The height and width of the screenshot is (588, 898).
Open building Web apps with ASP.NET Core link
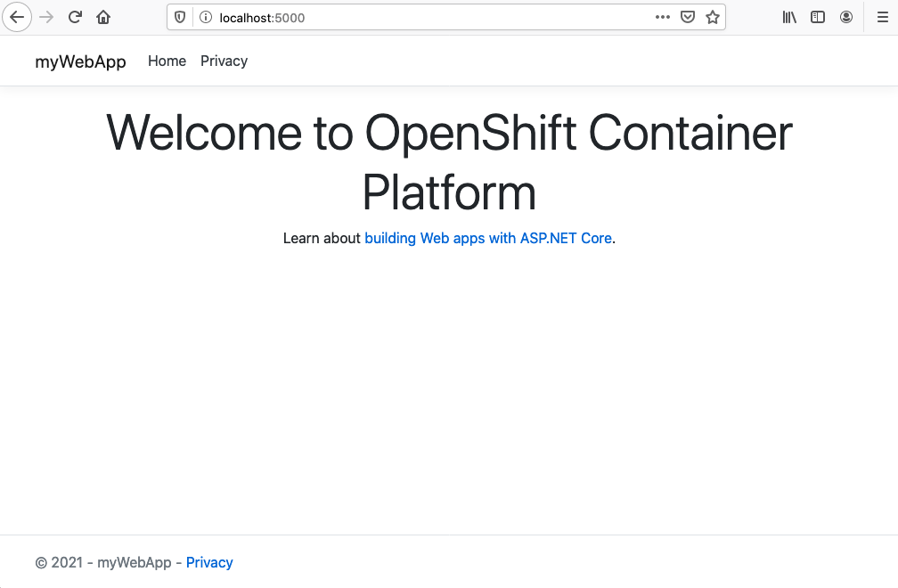pyautogui.click(x=488, y=238)
